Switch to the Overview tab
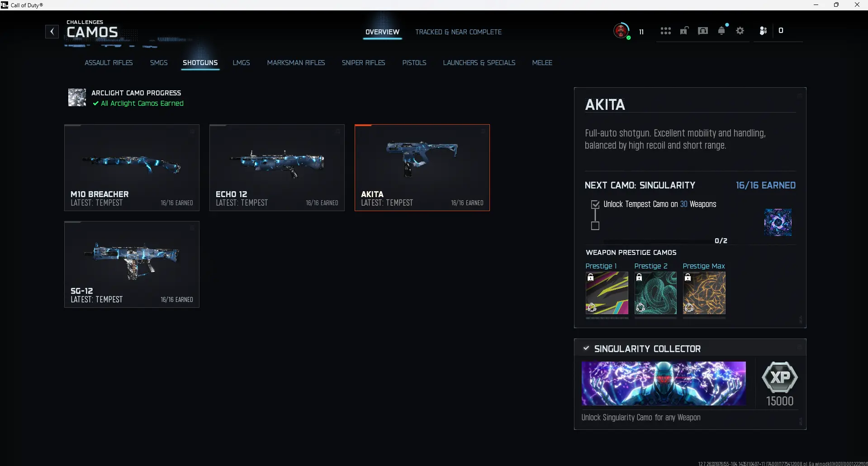This screenshot has width=868, height=466. pos(382,32)
